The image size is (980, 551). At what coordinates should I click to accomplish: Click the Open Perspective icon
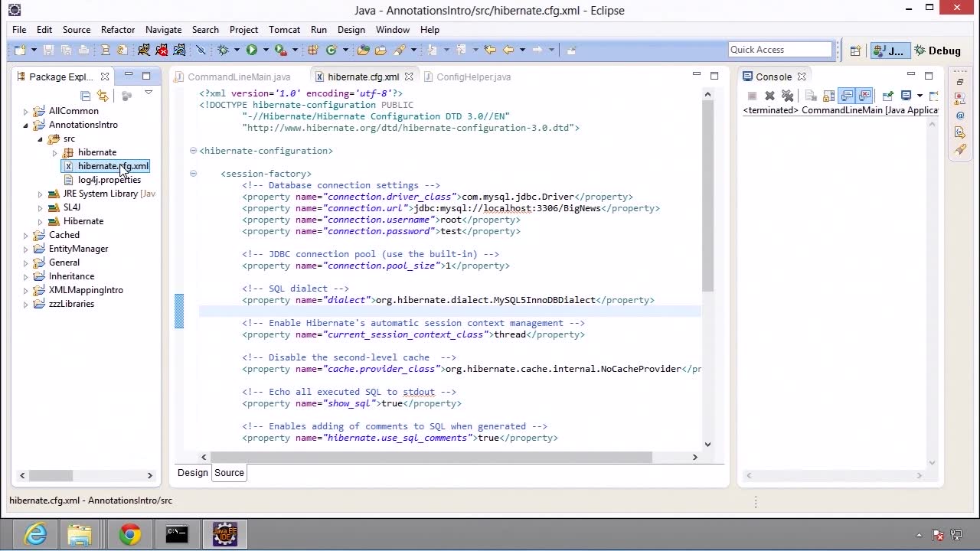coord(855,51)
